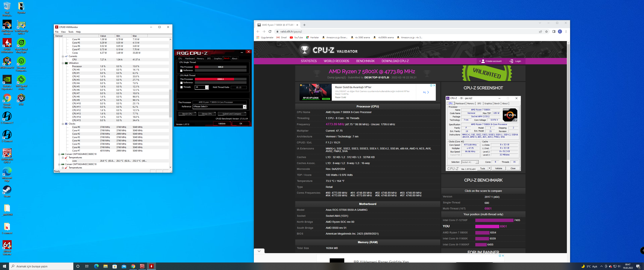Check Reference box under CPU Multi Thread

181,83
